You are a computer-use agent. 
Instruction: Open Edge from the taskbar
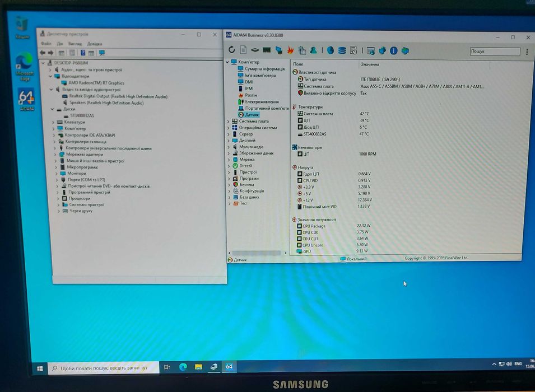[x=183, y=367]
